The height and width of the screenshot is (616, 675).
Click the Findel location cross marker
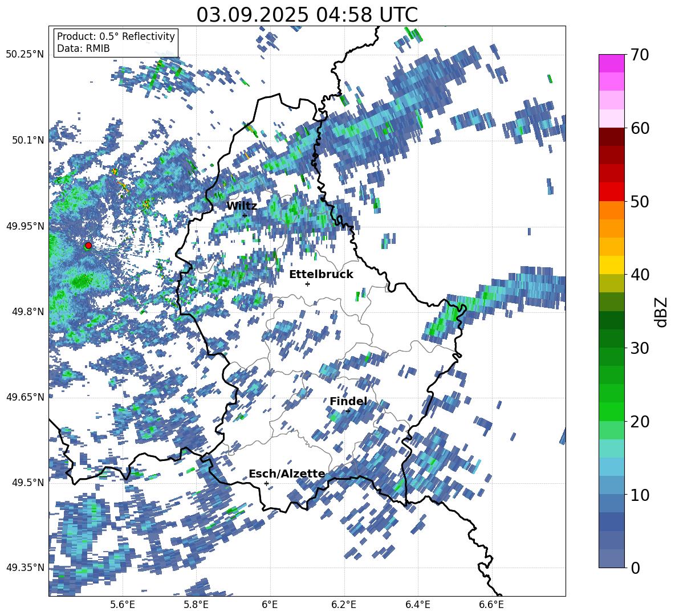[348, 411]
